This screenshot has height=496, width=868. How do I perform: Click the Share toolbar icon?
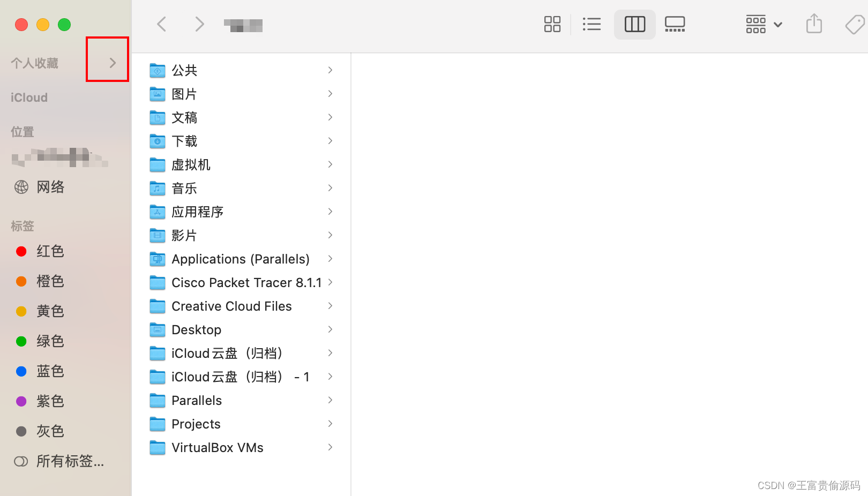(x=814, y=24)
